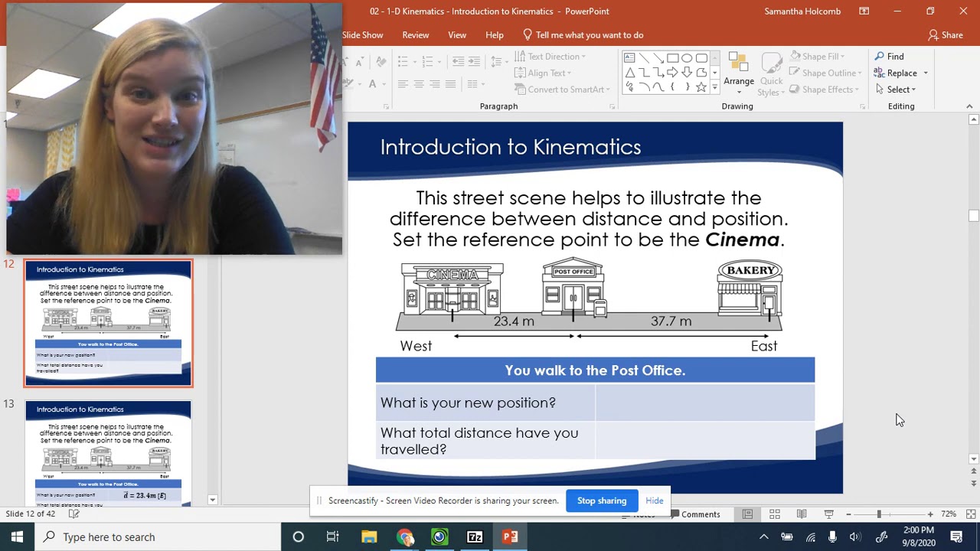980x551 pixels.
Task: Select the Down Arrow block shape
Action: (687, 73)
